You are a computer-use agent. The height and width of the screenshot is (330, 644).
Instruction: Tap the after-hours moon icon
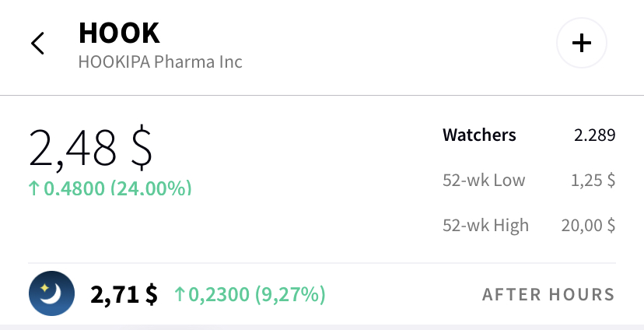click(x=52, y=293)
